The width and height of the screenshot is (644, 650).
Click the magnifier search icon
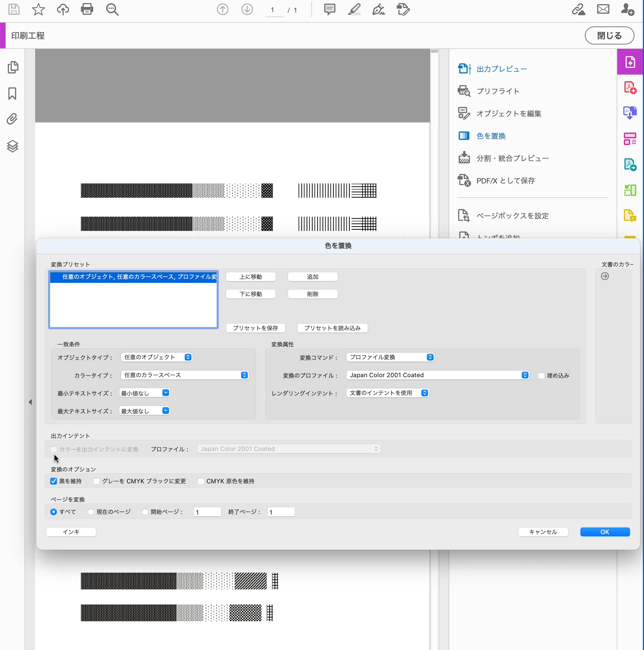click(x=112, y=9)
